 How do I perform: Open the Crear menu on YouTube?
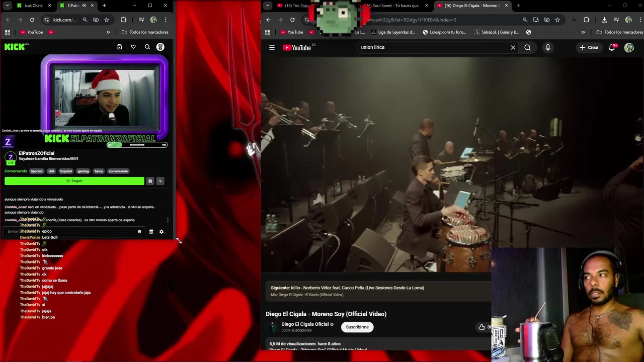click(589, 48)
